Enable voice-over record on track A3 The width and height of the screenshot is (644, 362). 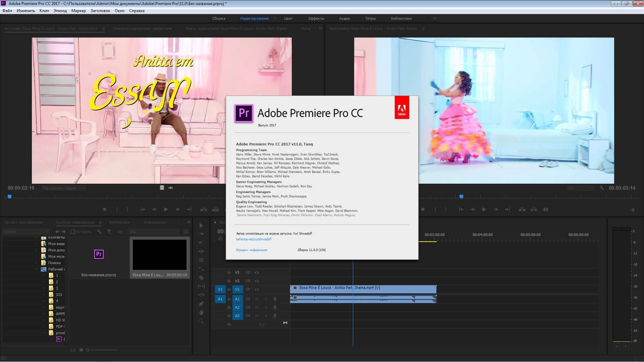coord(275,316)
